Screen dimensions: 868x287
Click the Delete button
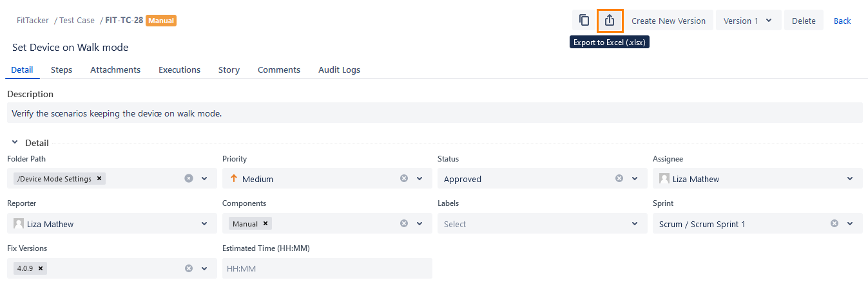[804, 20]
